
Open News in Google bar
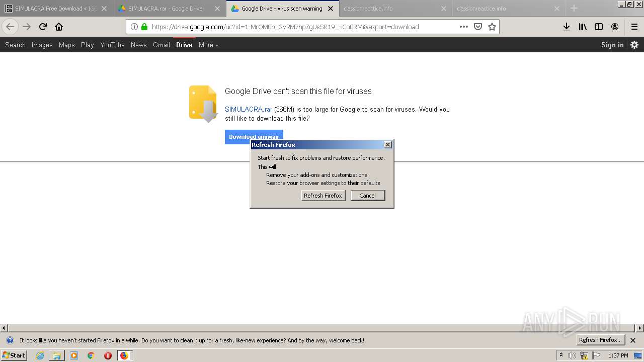click(x=138, y=45)
